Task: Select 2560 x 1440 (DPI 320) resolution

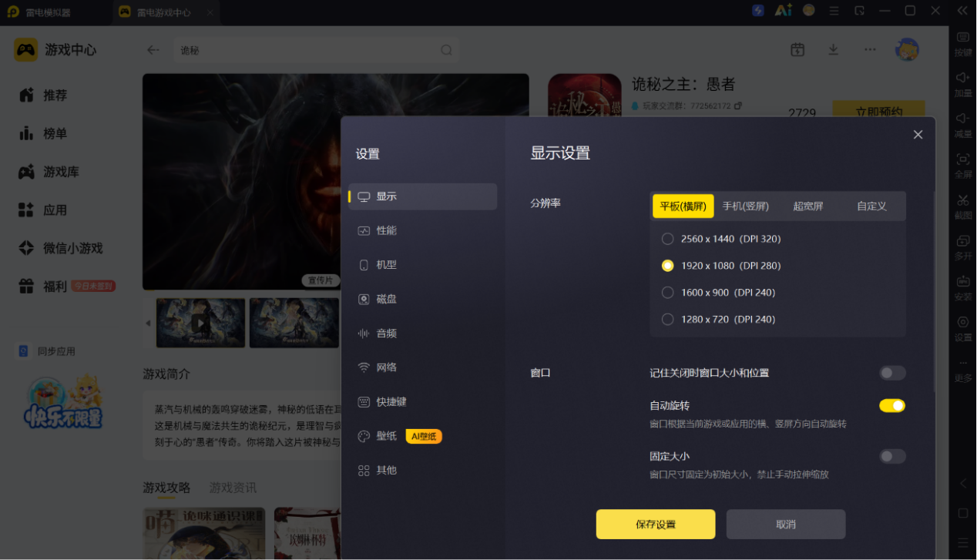Action: (x=721, y=239)
